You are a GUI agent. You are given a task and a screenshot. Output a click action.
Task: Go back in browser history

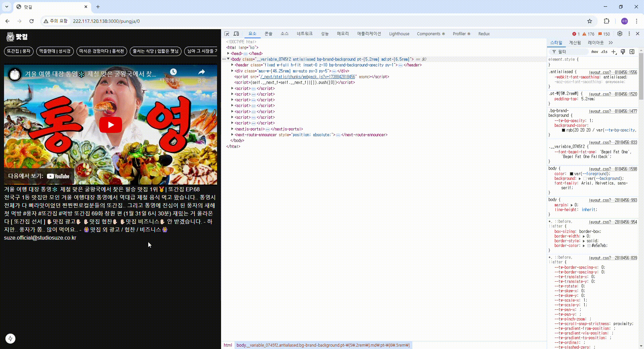click(7, 21)
